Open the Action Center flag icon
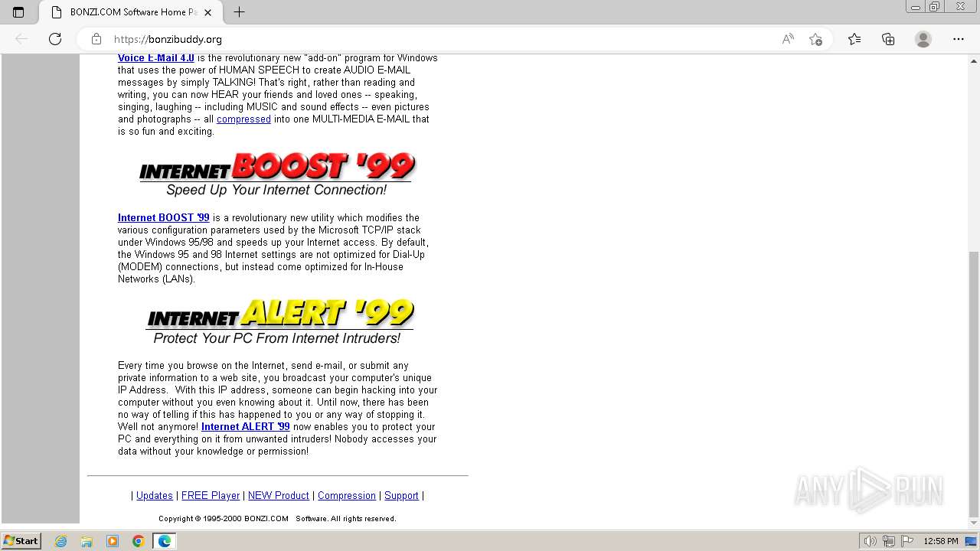 tap(906, 541)
